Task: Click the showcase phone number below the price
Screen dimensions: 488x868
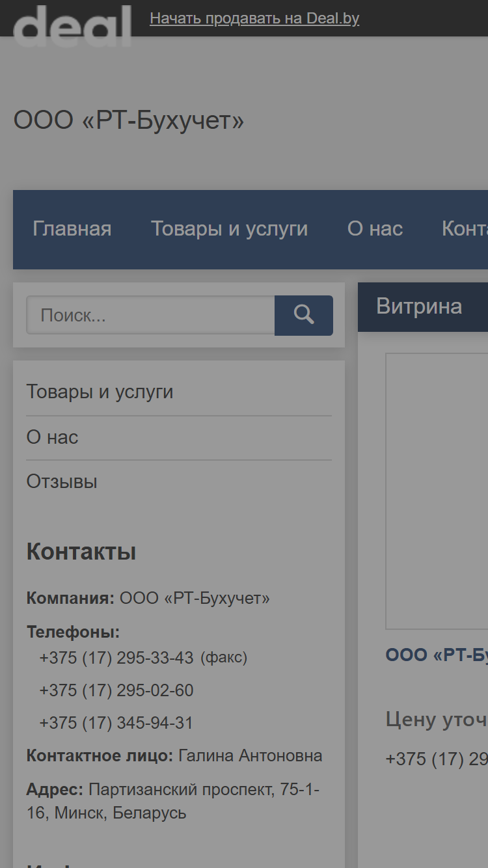Action: click(437, 759)
